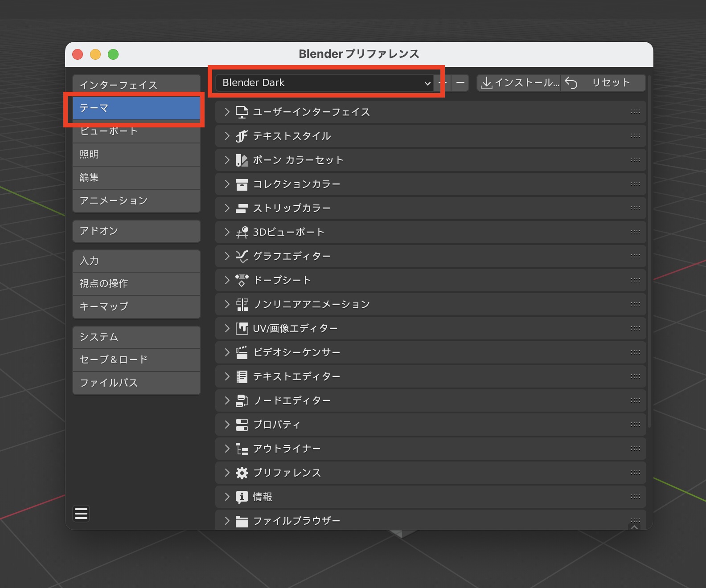Viewport: 706px width, 588px height.
Task: Open the hamburger menu at bottom left
Action: (x=81, y=514)
